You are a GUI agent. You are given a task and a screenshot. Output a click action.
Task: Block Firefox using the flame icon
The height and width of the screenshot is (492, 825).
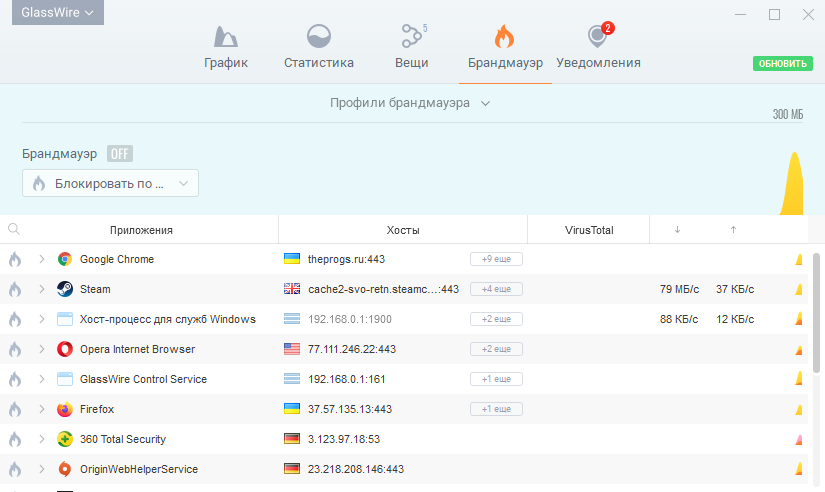point(15,409)
